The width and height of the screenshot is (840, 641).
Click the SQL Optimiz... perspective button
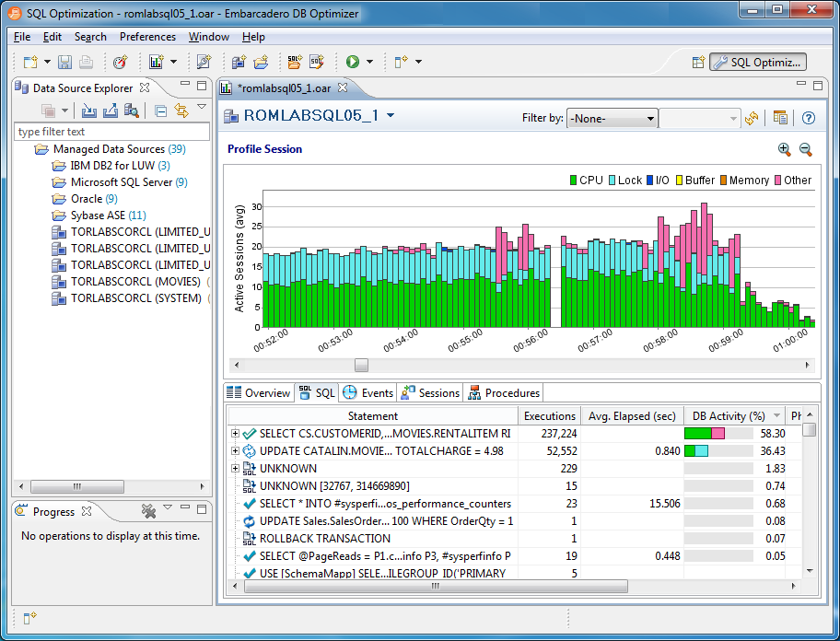pos(758,62)
